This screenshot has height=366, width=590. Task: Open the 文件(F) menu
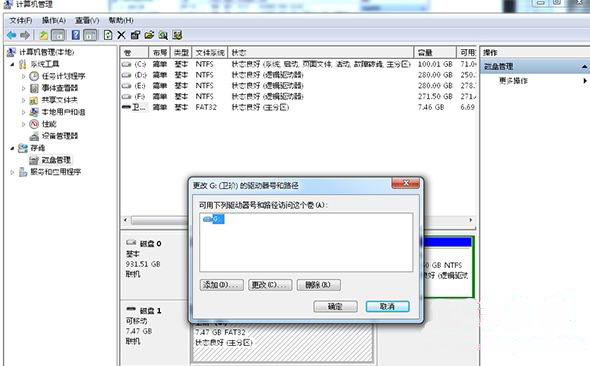[21, 20]
